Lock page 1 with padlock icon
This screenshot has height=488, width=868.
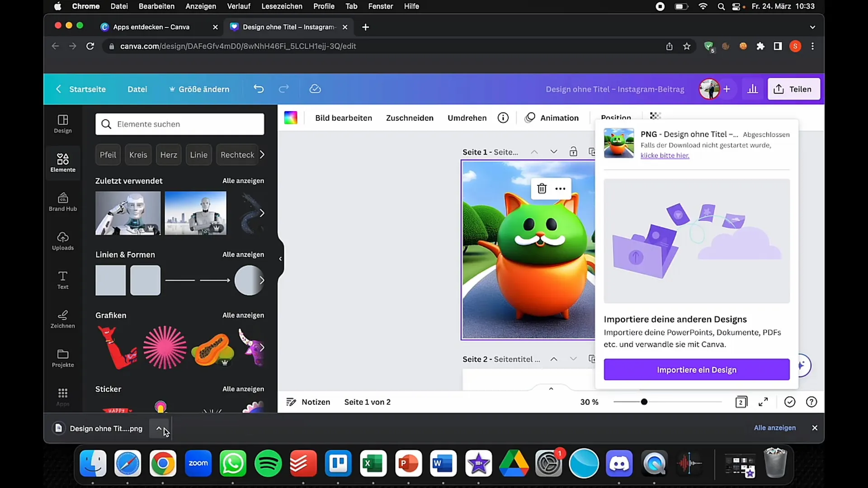pos(573,152)
